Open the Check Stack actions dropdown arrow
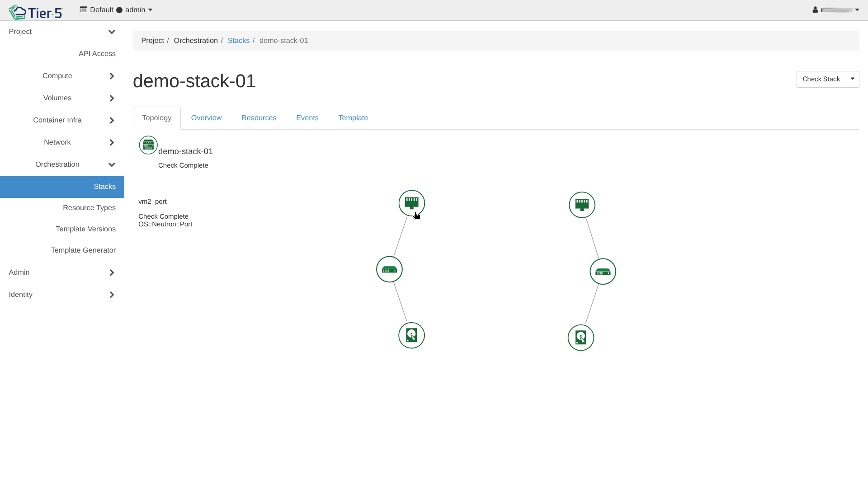868x488 pixels. (852, 79)
